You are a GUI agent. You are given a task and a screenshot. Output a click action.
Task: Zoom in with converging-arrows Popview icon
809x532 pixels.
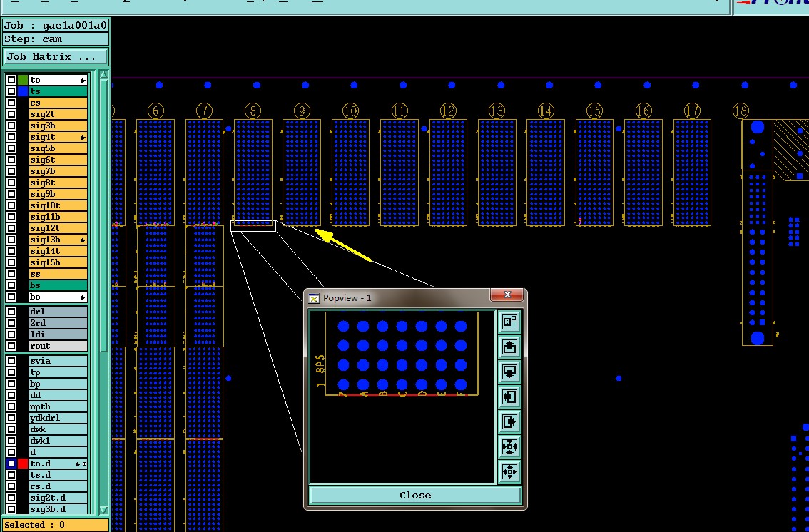pyautogui.click(x=509, y=446)
